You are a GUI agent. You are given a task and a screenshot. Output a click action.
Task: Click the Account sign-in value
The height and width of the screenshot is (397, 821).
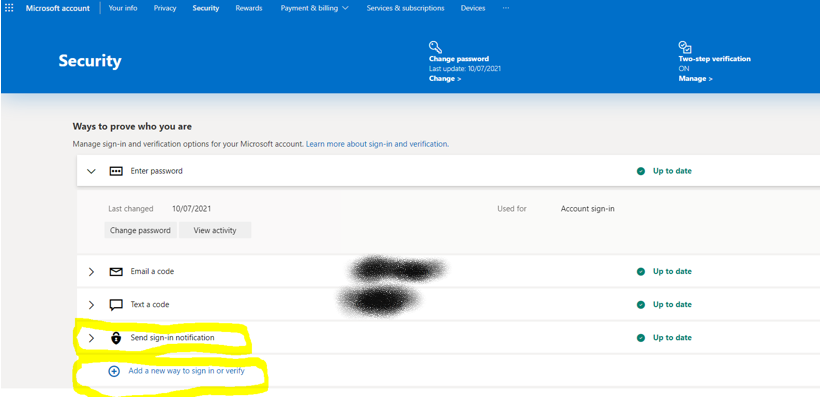tap(587, 208)
